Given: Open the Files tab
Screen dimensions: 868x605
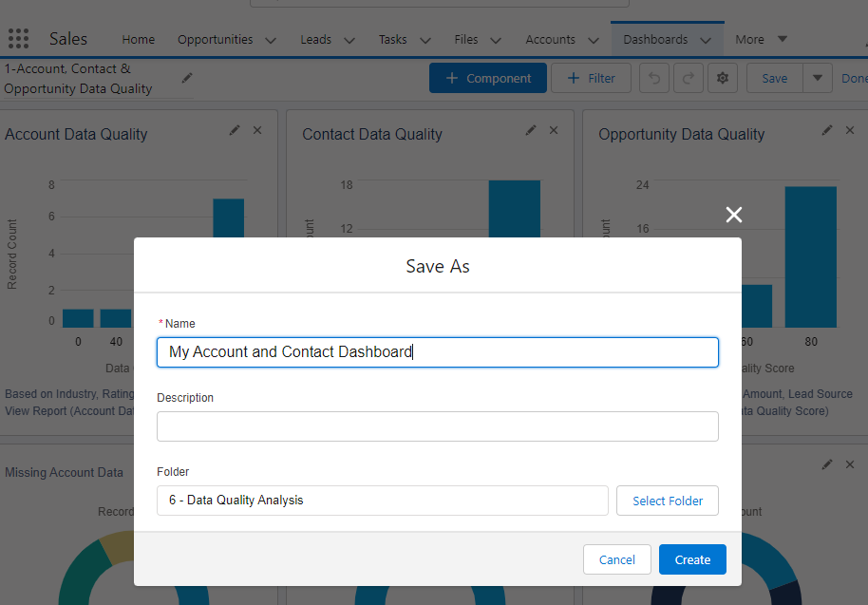Looking at the screenshot, I should click(x=466, y=39).
